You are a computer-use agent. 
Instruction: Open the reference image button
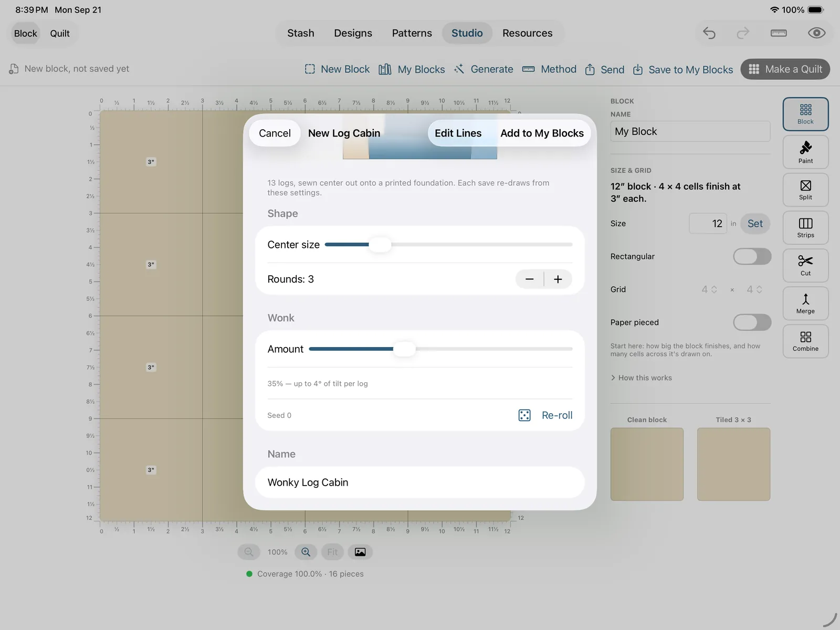coord(360,552)
